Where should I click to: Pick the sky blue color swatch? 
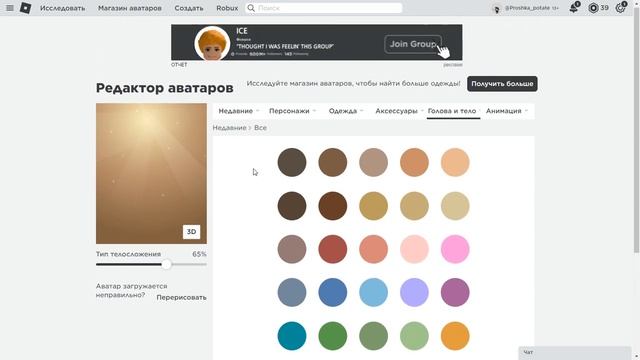coord(373,292)
